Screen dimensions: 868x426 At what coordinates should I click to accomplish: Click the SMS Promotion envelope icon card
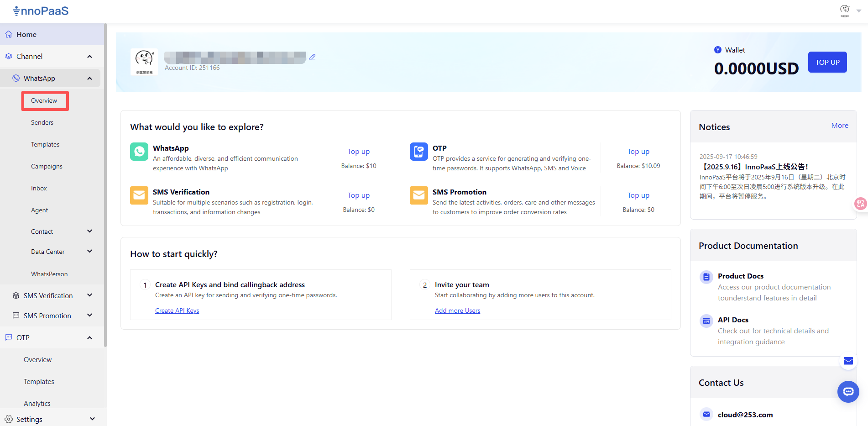point(419,195)
